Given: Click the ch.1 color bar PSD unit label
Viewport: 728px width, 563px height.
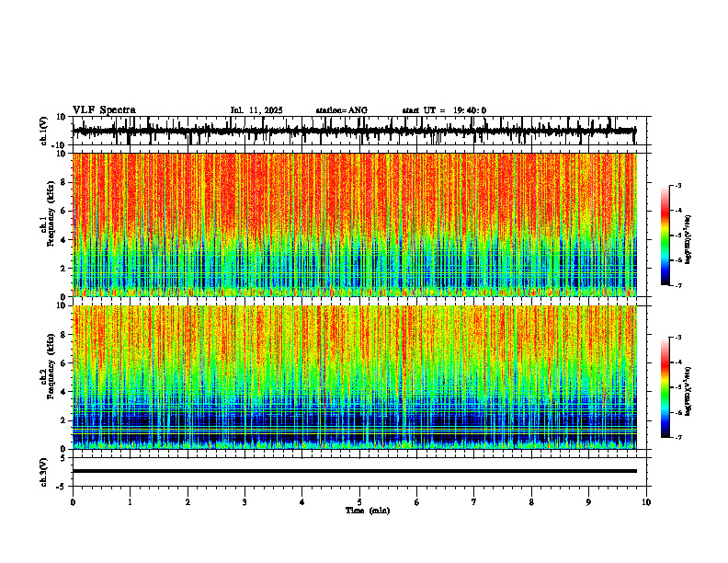Looking at the screenshot, I should (688, 240).
